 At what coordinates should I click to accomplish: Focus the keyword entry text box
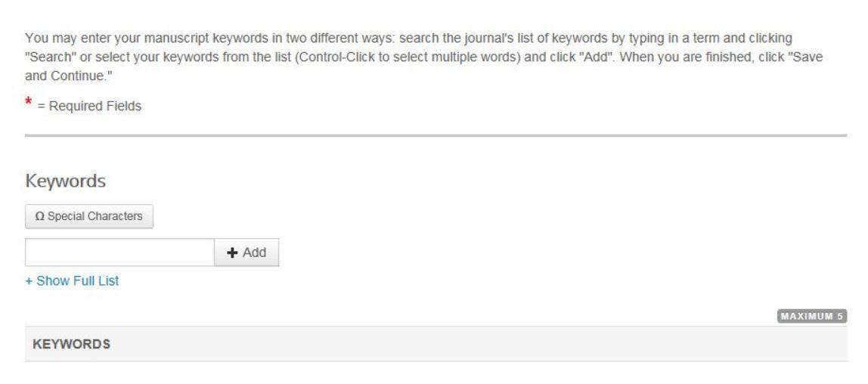[x=119, y=252]
